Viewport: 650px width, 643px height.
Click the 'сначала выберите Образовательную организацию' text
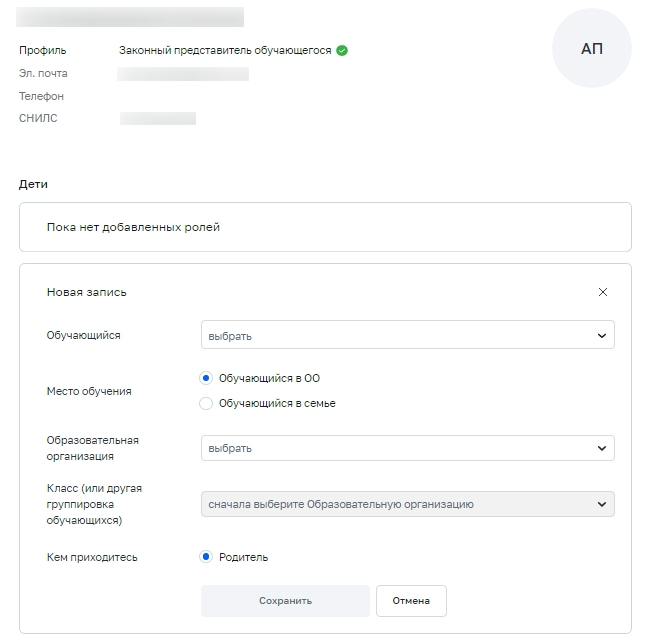pyautogui.click(x=340, y=504)
